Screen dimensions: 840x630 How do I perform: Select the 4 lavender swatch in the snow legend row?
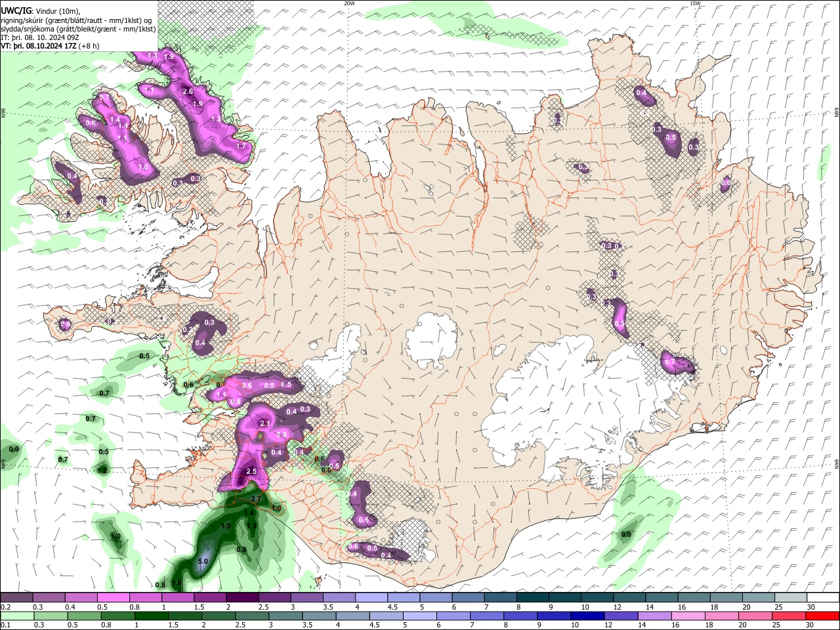pos(370,598)
